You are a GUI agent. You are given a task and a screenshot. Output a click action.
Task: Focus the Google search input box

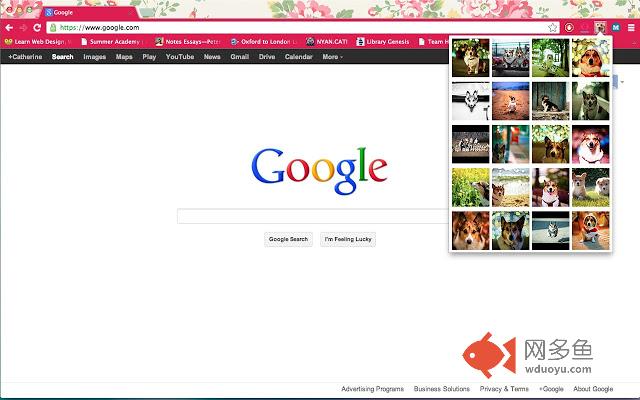[313, 216]
